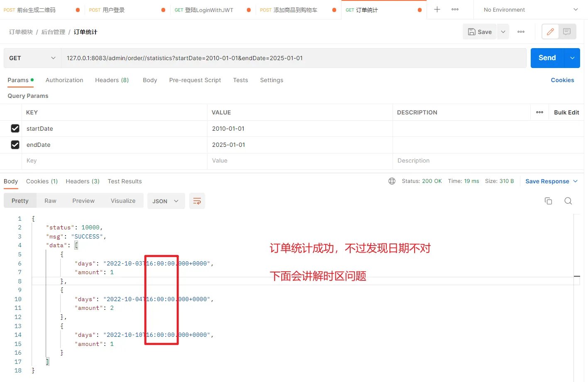Viewport: 588px width, 382px height.
Task: Click the endDate value 2025-01-01 cell
Action: pos(300,145)
